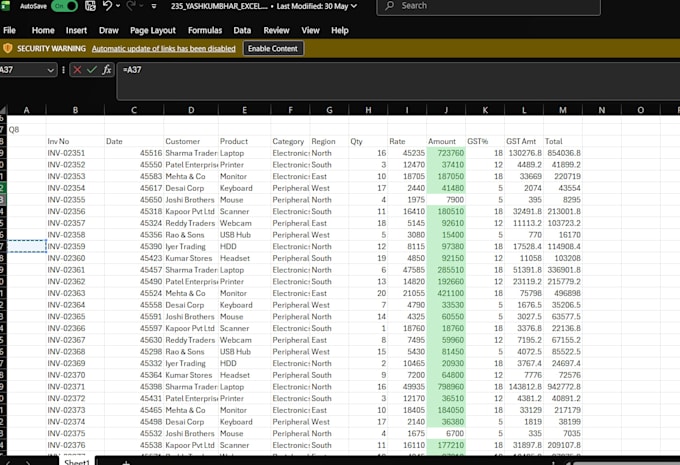680x465 pixels.
Task: Click the date cell 45516
Action: click(134, 153)
